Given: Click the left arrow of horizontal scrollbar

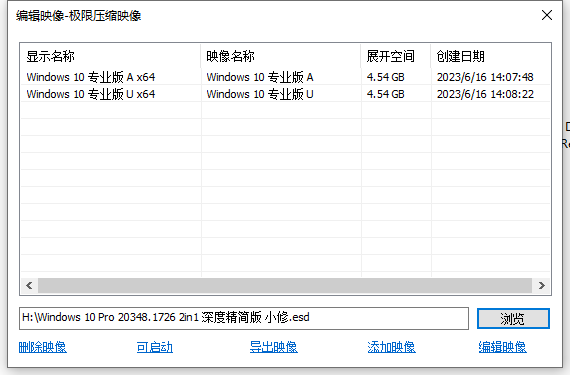Looking at the screenshot, I should (x=29, y=286).
